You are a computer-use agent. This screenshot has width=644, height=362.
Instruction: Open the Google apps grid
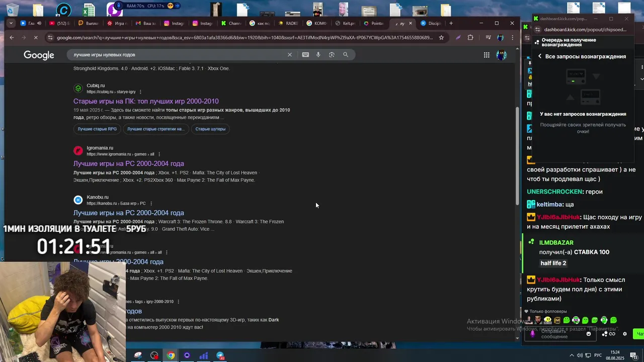pyautogui.click(x=487, y=55)
